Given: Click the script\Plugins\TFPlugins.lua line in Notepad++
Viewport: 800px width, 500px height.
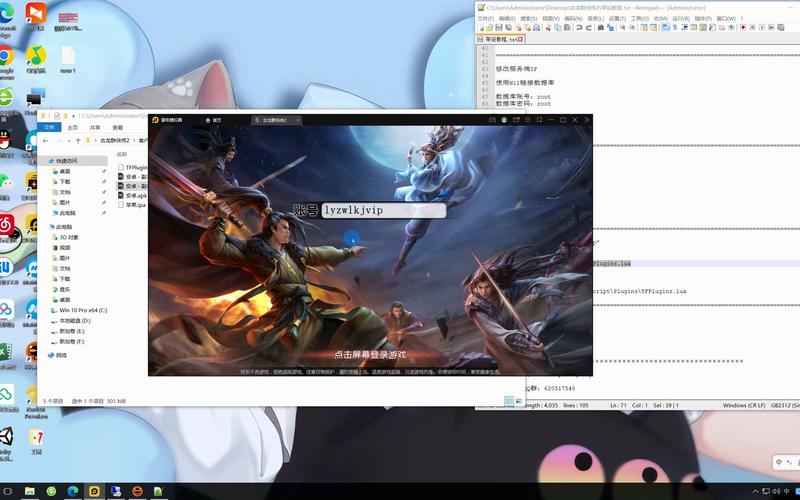Looking at the screenshot, I should point(639,291).
